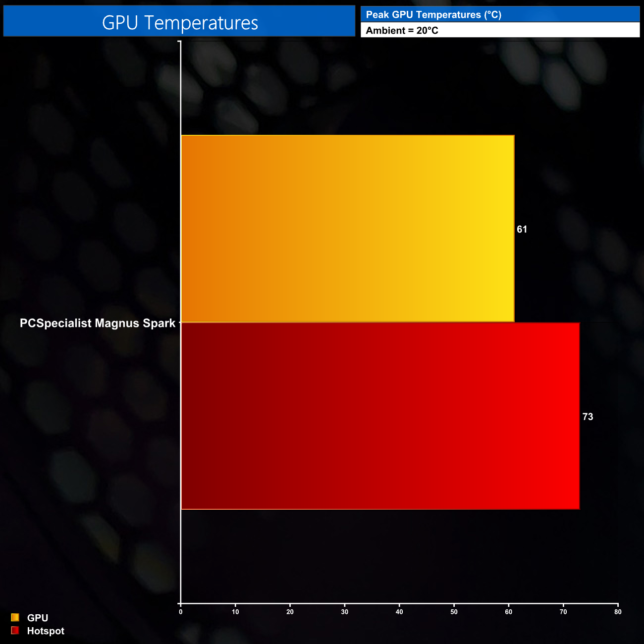Image resolution: width=644 pixels, height=644 pixels.
Task: Click the value label 73
Action: tap(588, 417)
